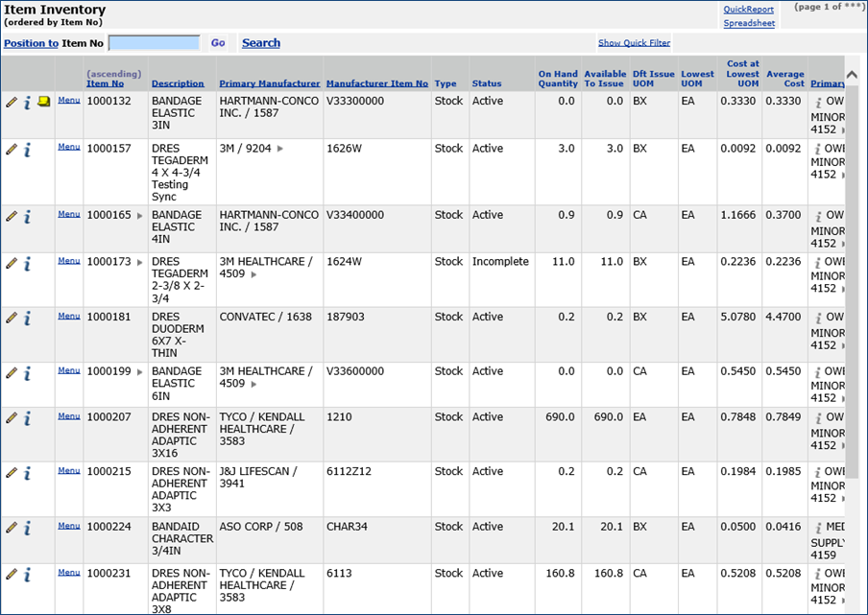This screenshot has width=868, height=615.
Task: Click in the Item No position input field
Action: [x=154, y=43]
